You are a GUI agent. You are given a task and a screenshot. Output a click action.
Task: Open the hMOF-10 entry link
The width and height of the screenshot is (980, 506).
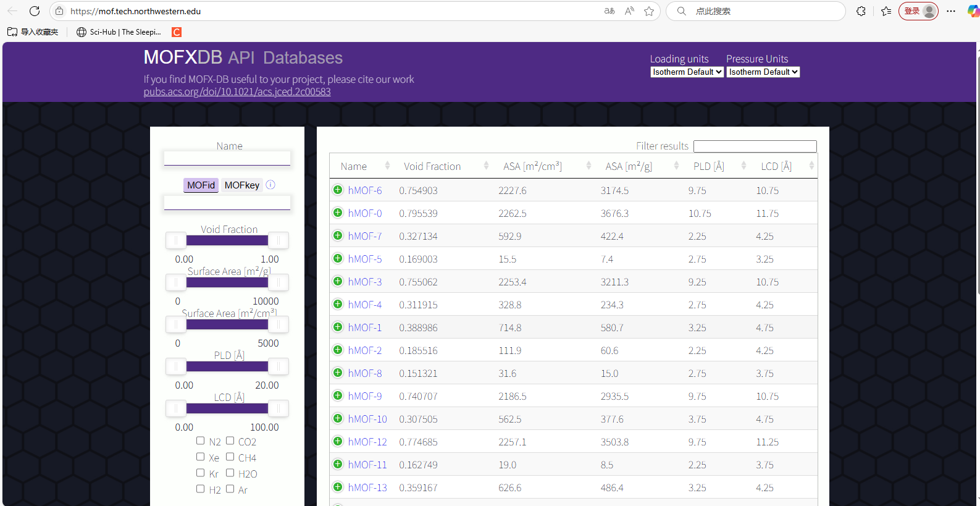(367, 419)
